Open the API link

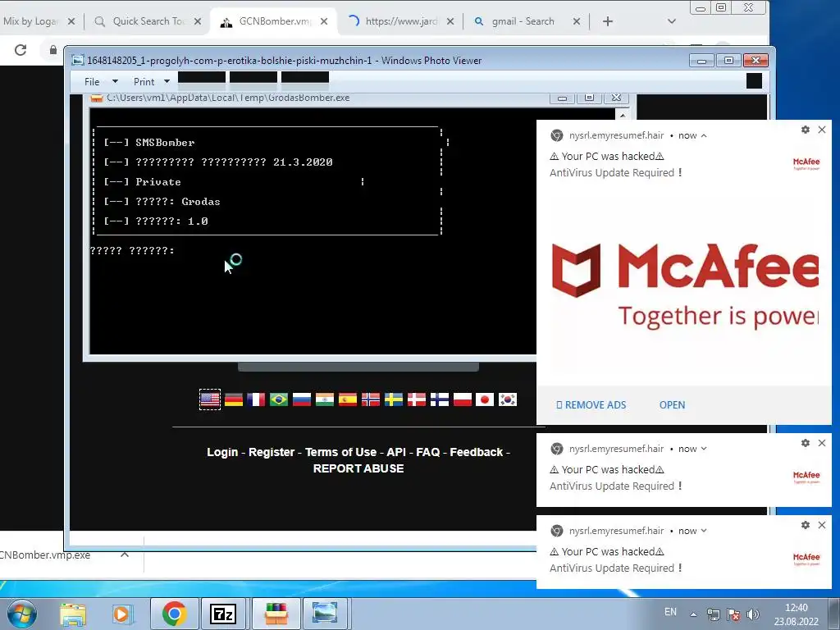click(396, 452)
